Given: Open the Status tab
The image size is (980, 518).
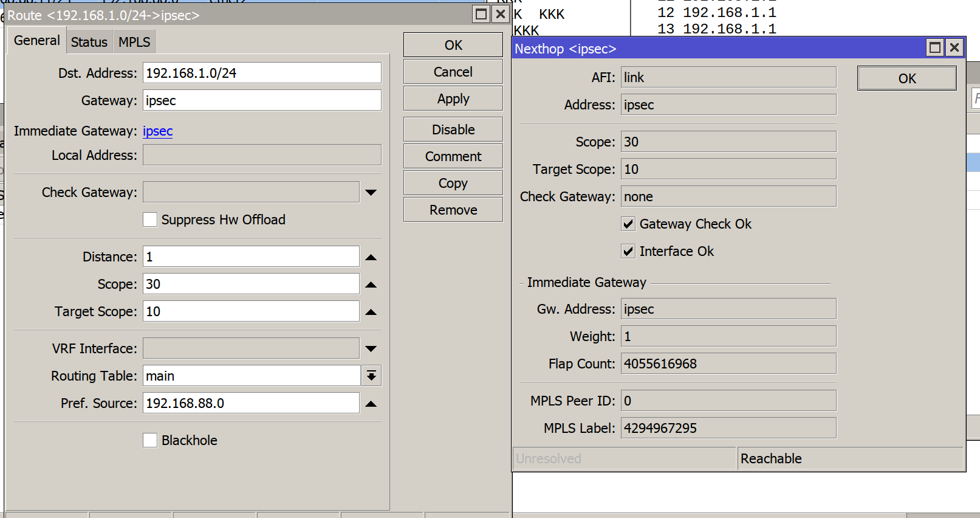Looking at the screenshot, I should pyautogui.click(x=89, y=42).
